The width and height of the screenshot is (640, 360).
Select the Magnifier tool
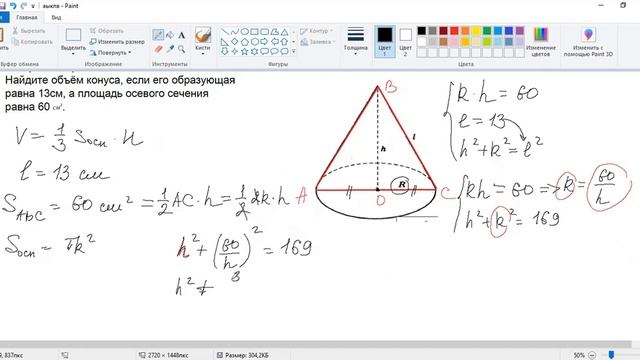pyautogui.click(x=182, y=49)
